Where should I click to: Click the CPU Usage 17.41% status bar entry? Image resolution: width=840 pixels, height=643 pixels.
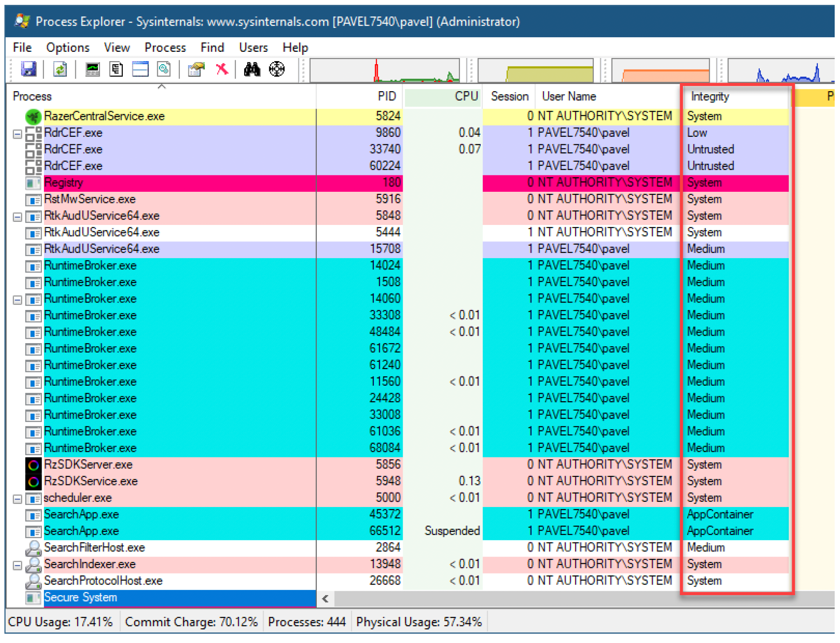[x=61, y=622]
